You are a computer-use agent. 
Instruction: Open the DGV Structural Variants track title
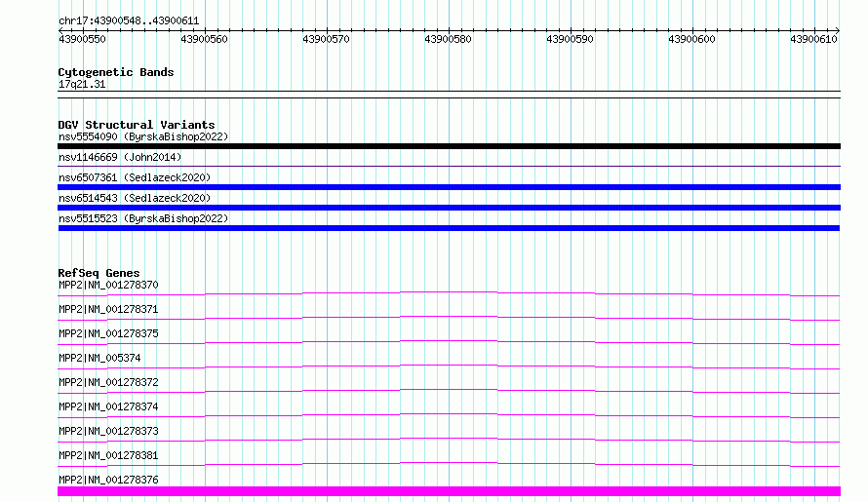(137, 125)
